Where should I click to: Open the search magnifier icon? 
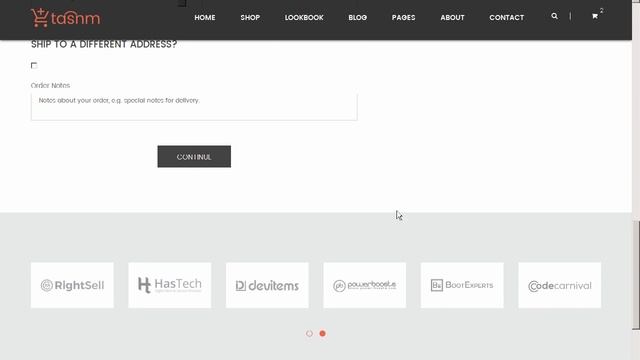tap(554, 16)
